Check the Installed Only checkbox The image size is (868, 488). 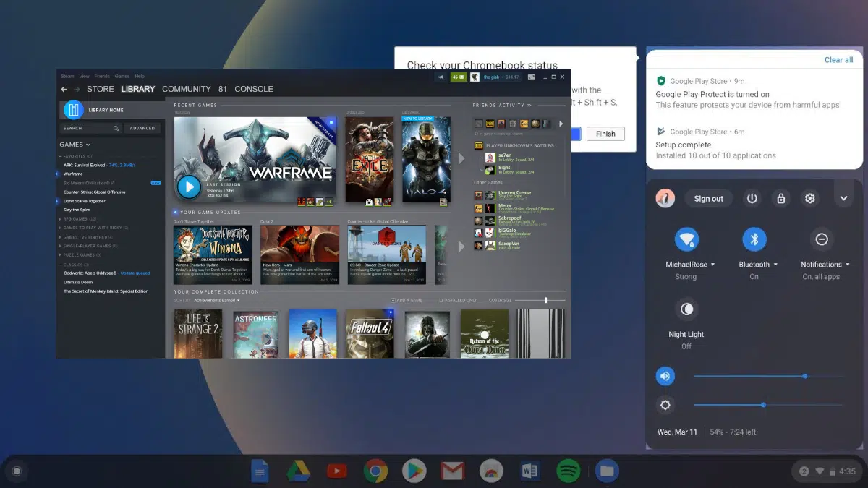441,300
